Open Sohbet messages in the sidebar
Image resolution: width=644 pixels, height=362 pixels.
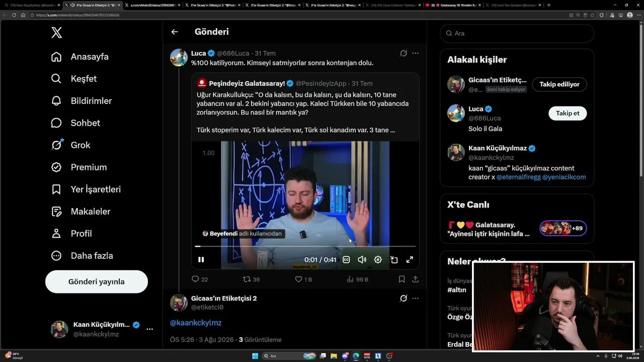tap(75, 123)
